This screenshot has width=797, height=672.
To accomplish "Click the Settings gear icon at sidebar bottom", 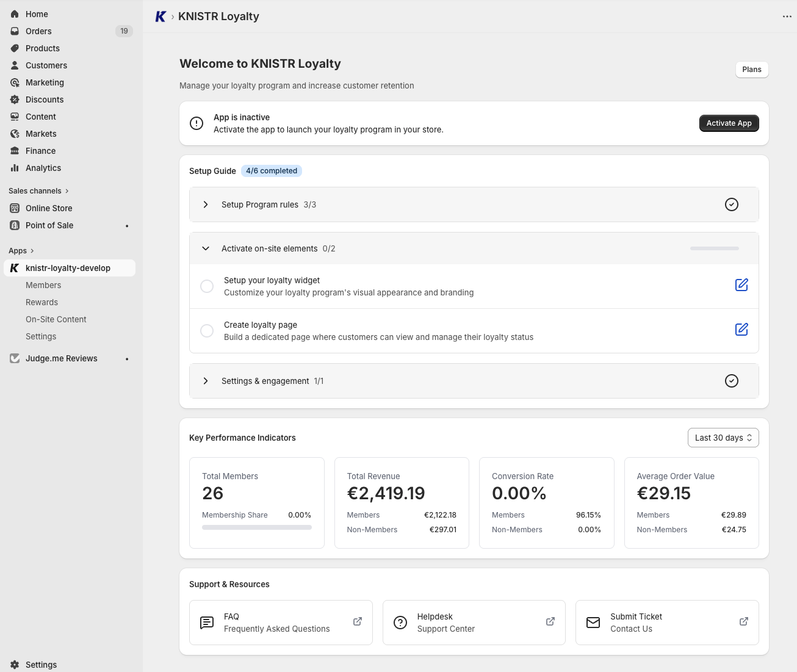I will tap(15, 665).
